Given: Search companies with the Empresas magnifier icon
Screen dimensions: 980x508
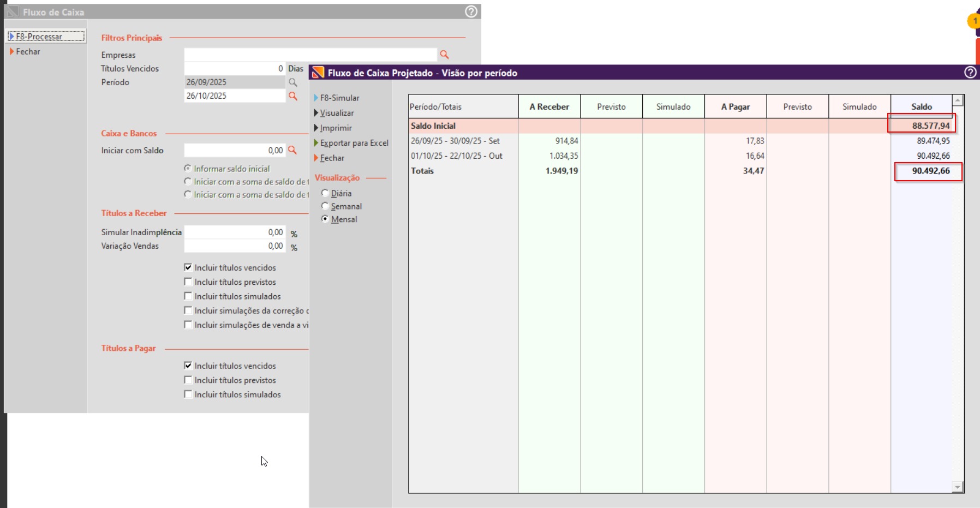Looking at the screenshot, I should click(x=444, y=55).
